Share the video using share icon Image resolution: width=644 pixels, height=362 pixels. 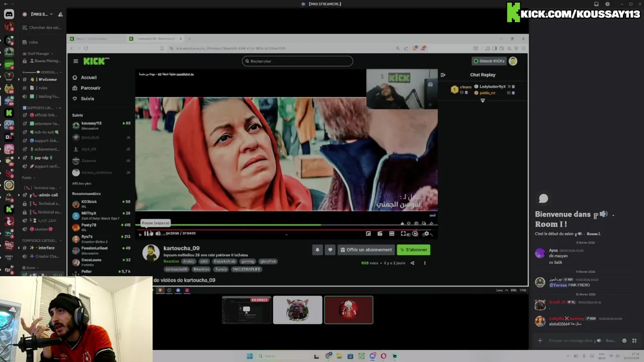[x=412, y=263]
